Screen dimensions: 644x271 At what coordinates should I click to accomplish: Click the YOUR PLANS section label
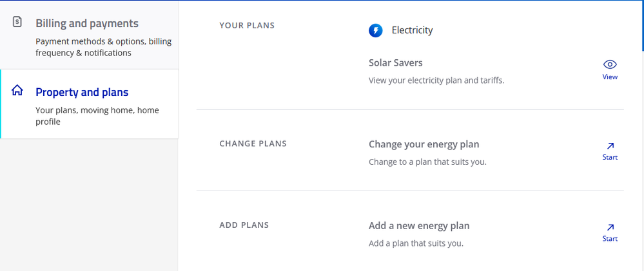(247, 26)
